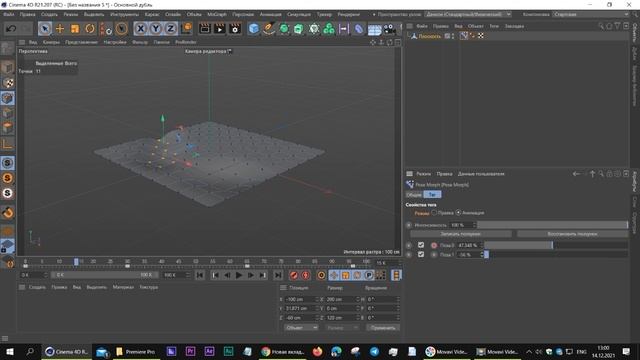
Task: Open the Spline pen tool
Action: (x=269, y=29)
